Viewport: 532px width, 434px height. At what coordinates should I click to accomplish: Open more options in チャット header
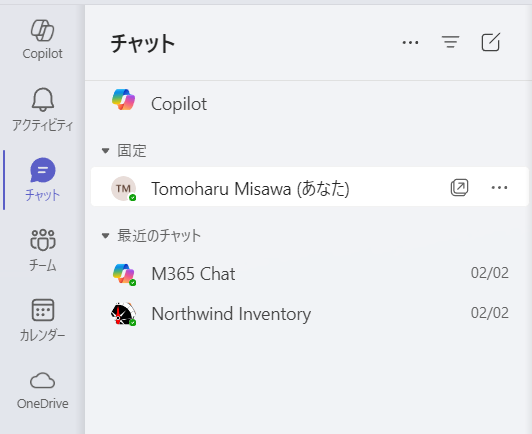coord(410,42)
